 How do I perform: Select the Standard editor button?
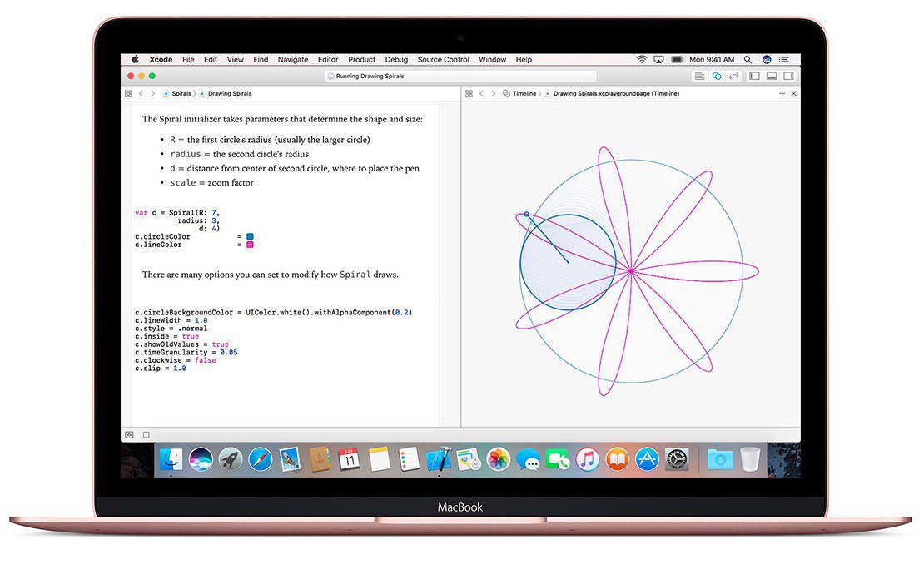click(x=699, y=76)
